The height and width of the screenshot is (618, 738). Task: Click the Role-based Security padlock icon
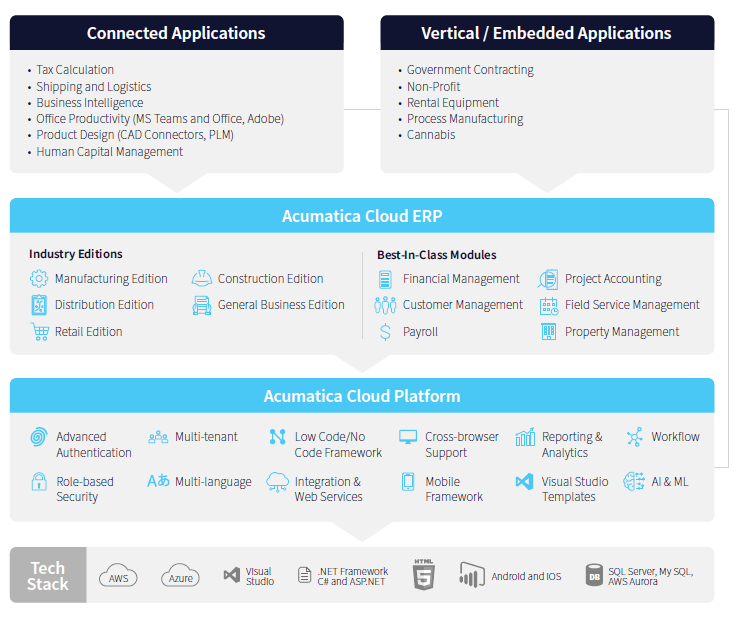(39, 482)
